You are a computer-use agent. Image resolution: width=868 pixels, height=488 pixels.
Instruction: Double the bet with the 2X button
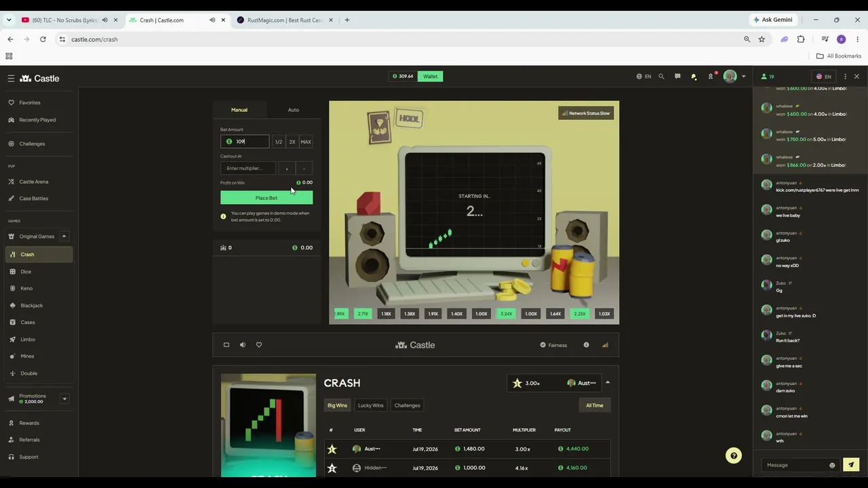[292, 142]
